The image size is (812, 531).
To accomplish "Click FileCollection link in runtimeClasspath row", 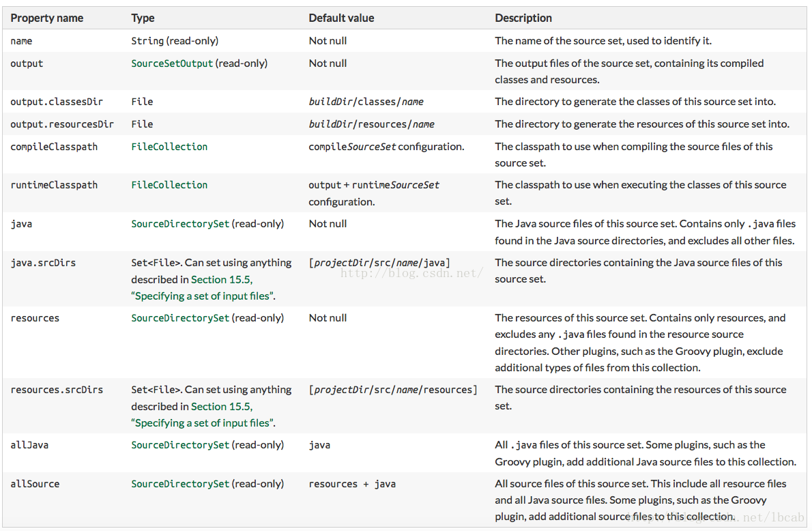I will coord(169,185).
